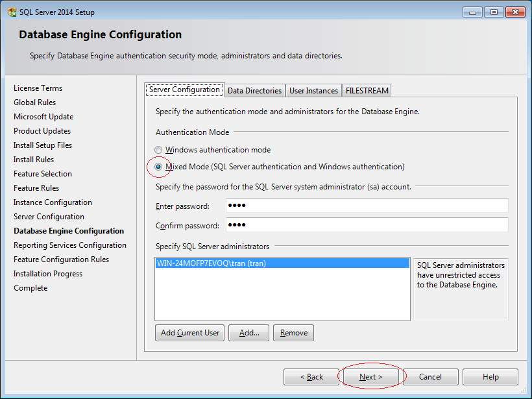
Task: Proceed with the Next button
Action: 371,377
